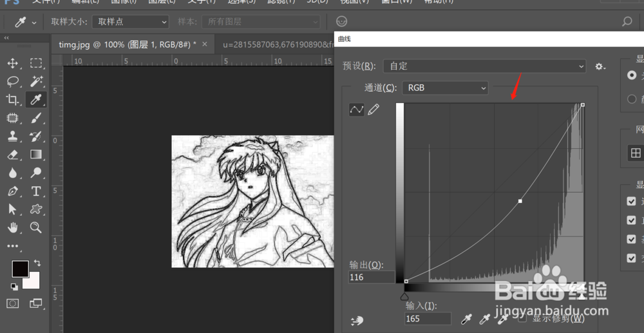Click the background white color swatch
Viewport: 644px width, 333px height.
[x=33, y=281]
